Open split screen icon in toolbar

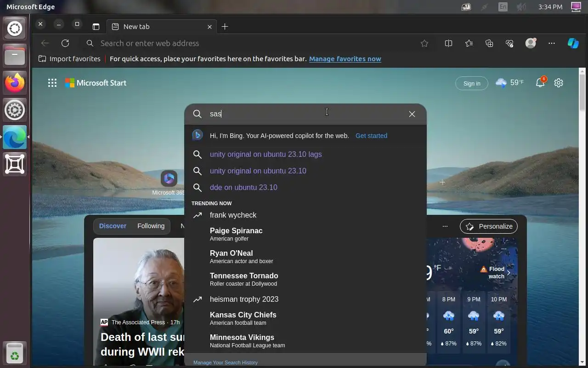[x=449, y=43]
